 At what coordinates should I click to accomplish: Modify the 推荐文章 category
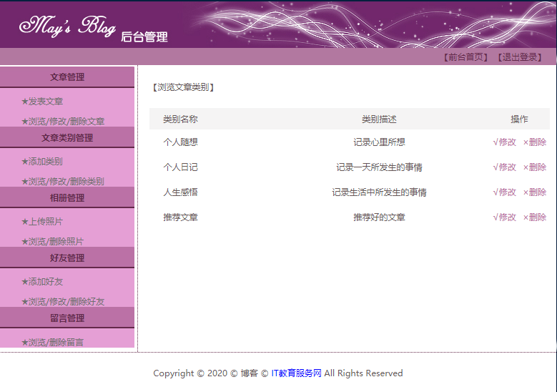[504, 217]
